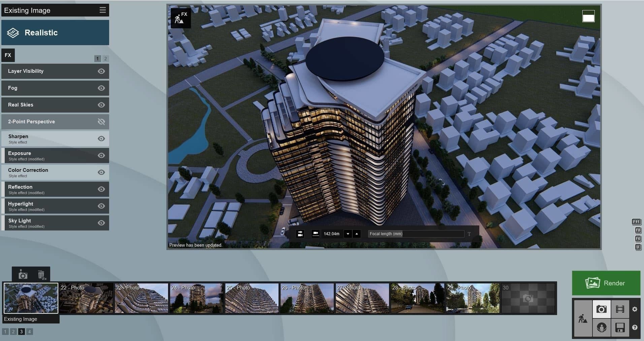The image size is (644, 341).
Task: Select the 23 - Photo thumbnail
Action: [141, 298]
